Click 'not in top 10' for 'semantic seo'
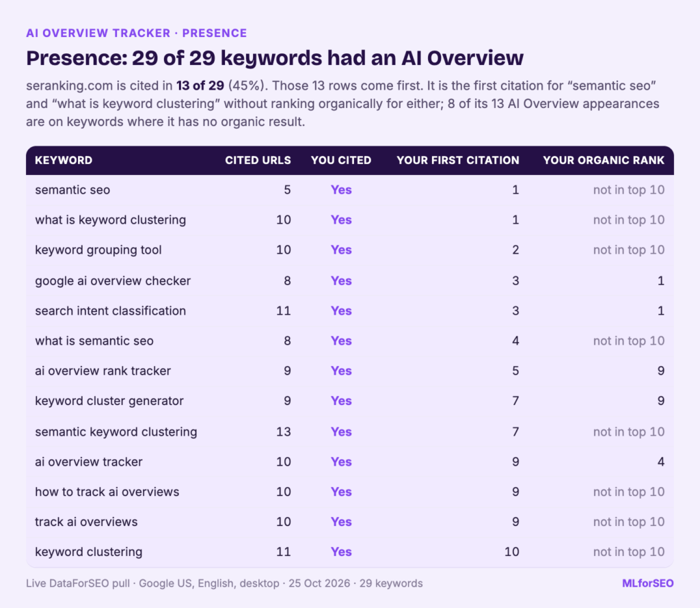This screenshot has width=700, height=608. click(x=629, y=190)
